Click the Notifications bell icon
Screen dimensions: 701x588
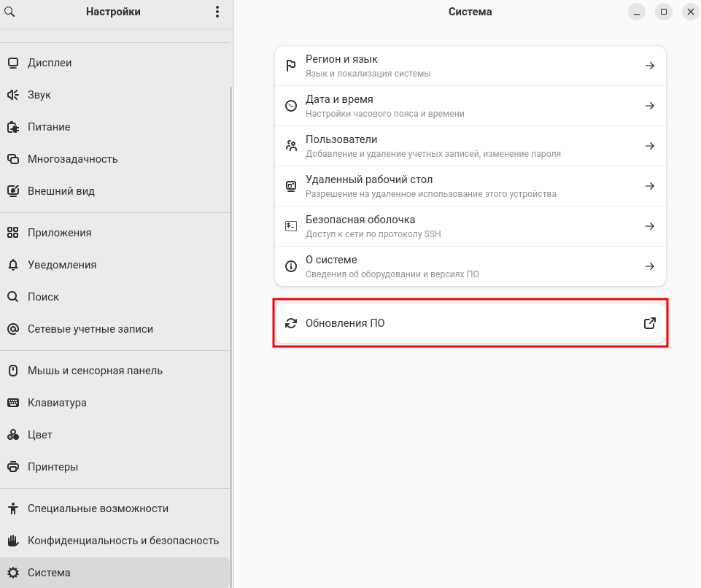(12, 265)
